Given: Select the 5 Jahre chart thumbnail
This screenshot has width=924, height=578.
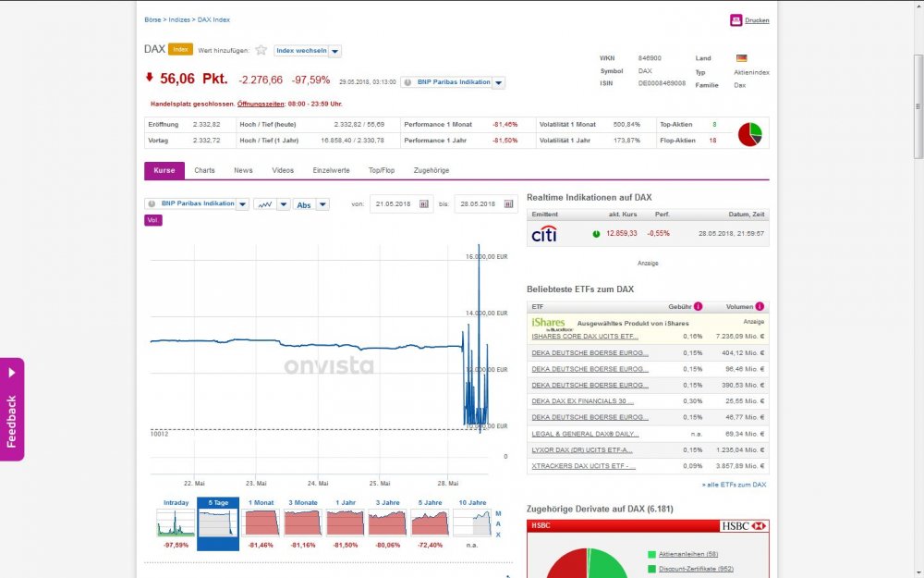Looking at the screenshot, I should [431, 523].
